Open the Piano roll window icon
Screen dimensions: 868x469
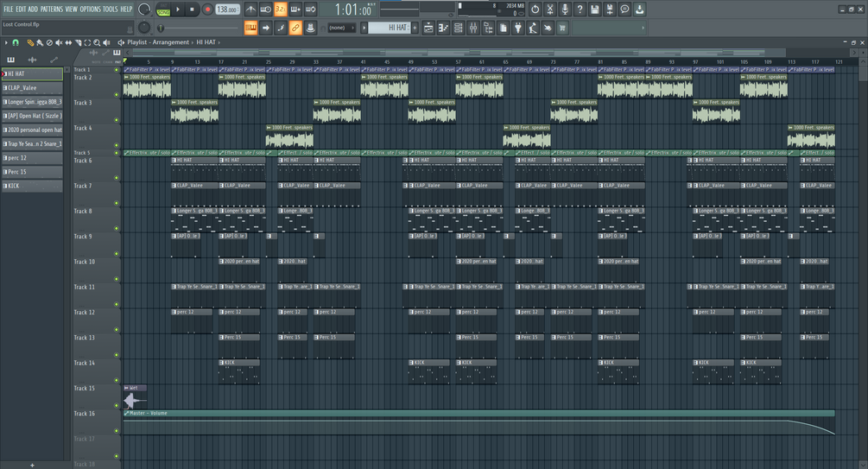pos(443,28)
